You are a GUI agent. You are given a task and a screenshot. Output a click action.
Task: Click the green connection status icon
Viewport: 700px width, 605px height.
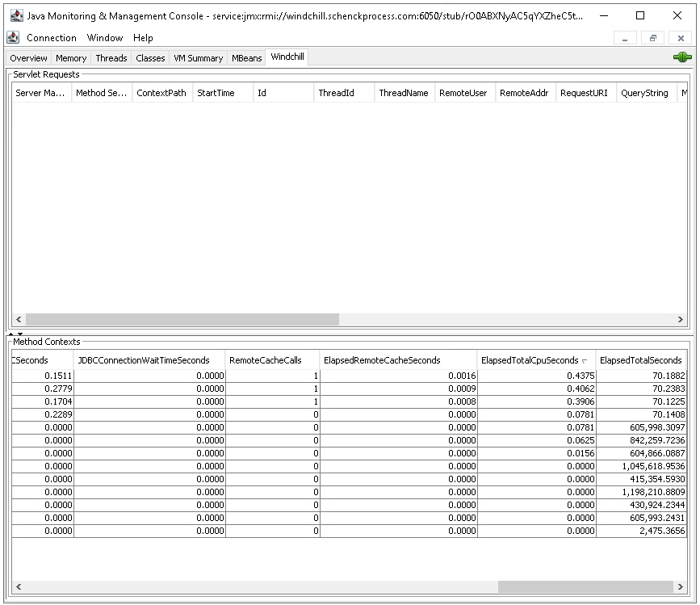[x=682, y=57]
